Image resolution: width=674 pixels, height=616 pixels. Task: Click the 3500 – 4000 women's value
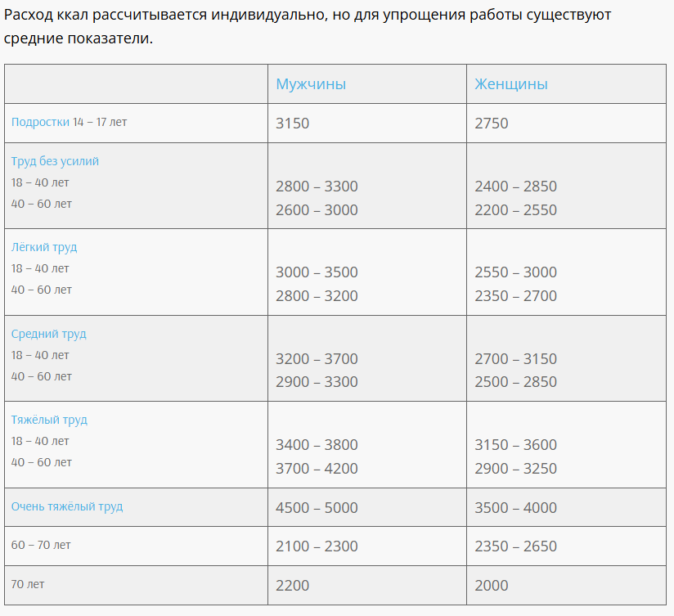[x=516, y=508]
